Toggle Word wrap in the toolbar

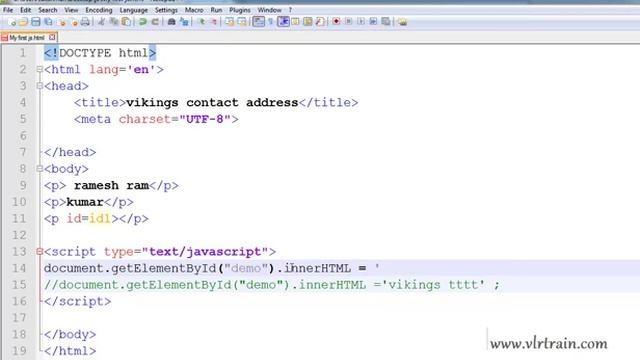(258, 22)
